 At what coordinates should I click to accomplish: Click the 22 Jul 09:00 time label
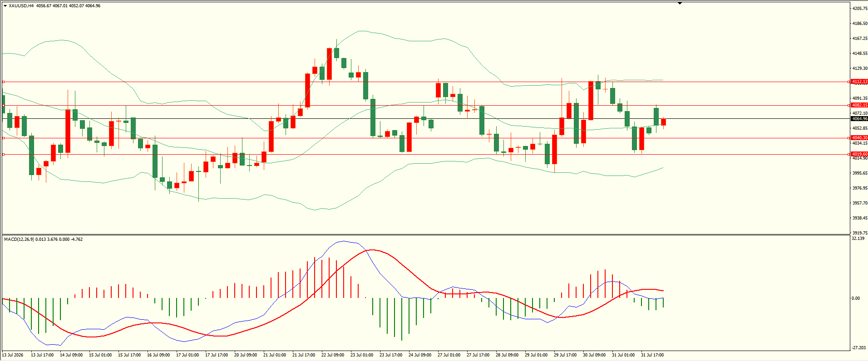333,355
